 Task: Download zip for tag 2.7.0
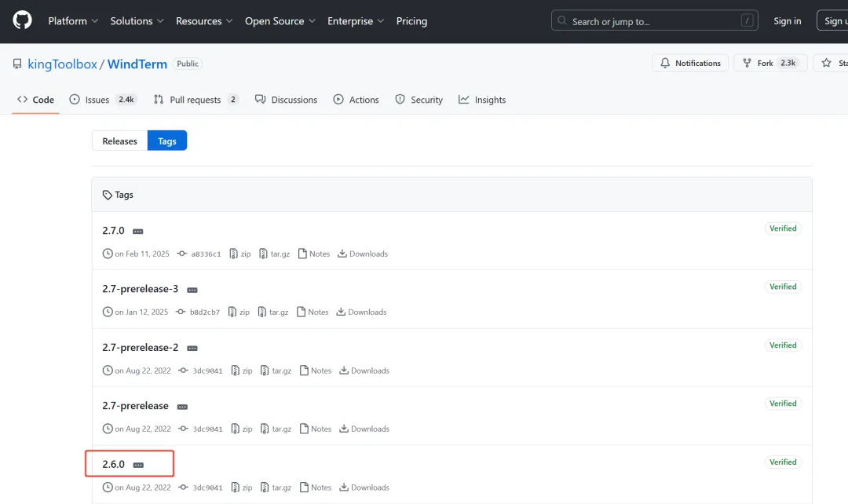tap(240, 254)
